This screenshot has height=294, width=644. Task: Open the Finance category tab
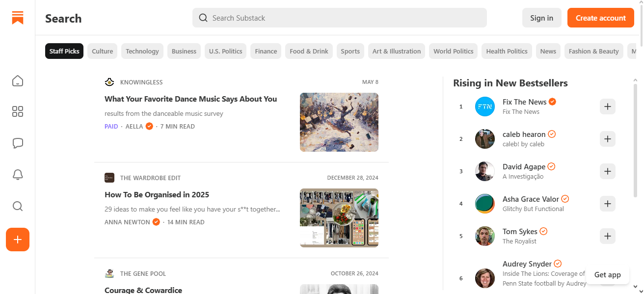pos(266,51)
